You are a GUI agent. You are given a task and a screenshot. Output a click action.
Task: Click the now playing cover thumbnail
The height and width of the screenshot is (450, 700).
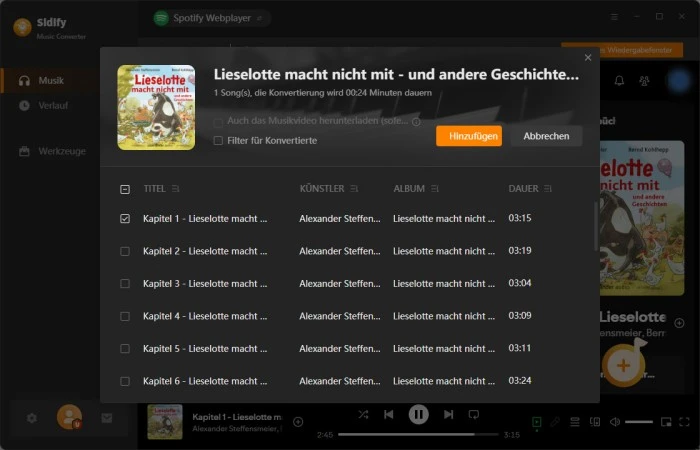tap(165, 422)
